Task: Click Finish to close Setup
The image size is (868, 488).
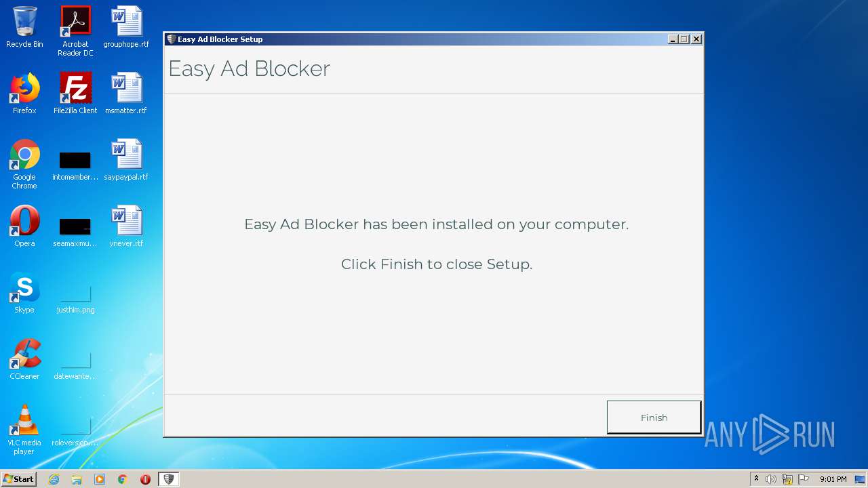Action: [x=654, y=418]
